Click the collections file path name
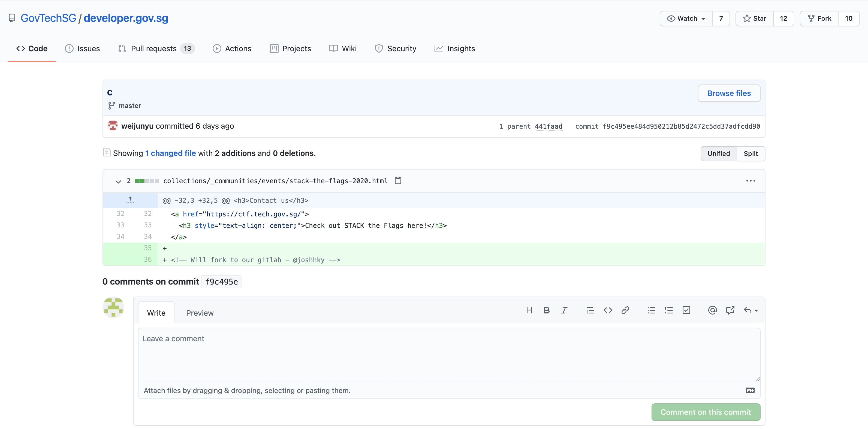 [275, 181]
